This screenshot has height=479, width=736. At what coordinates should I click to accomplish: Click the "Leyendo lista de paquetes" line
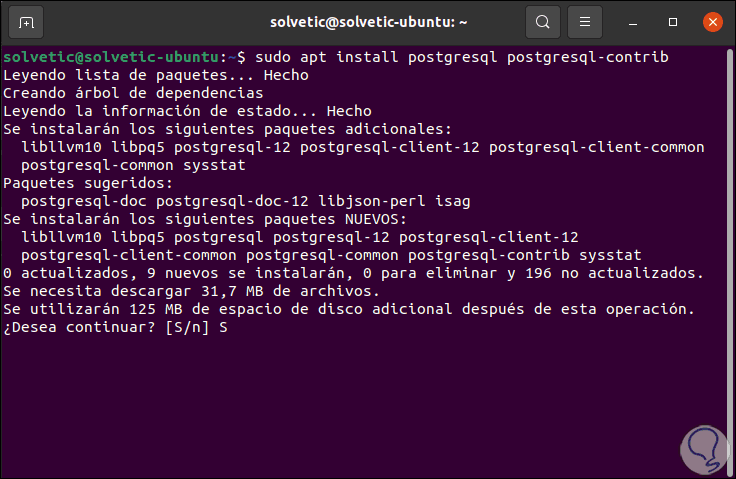[x=155, y=75]
